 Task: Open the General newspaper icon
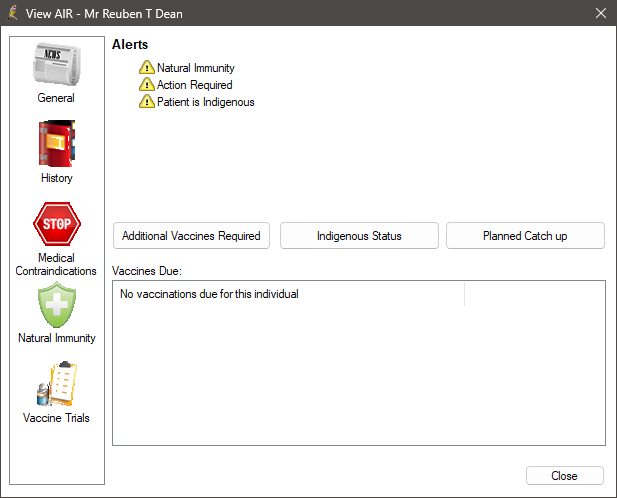[56, 65]
